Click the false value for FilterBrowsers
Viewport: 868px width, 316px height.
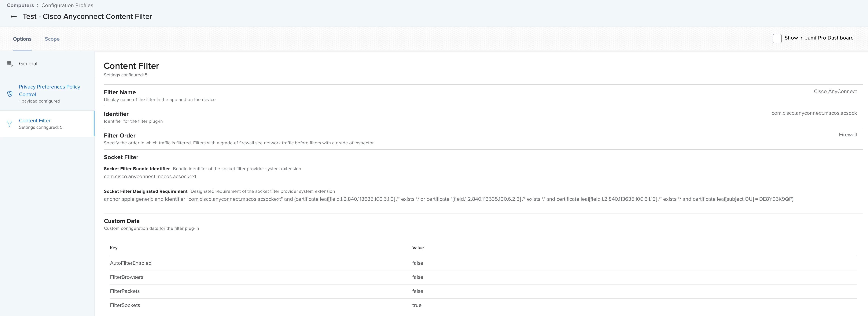click(x=417, y=277)
